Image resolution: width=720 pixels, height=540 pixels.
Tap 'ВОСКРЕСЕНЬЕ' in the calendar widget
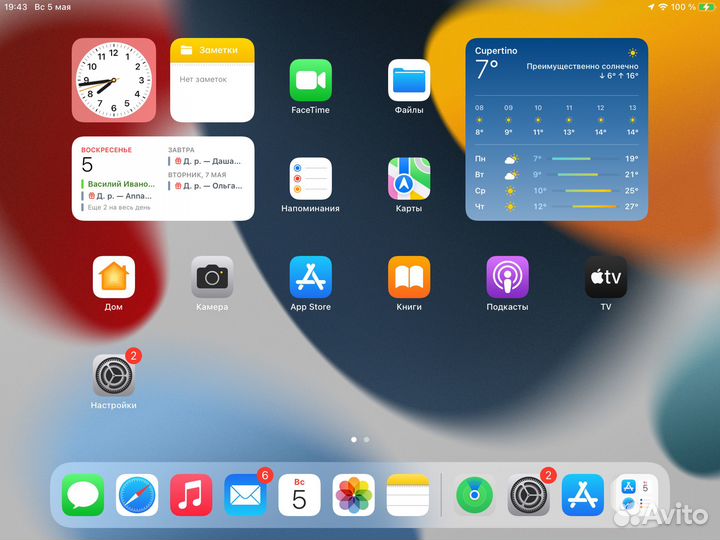click(107, 150)
